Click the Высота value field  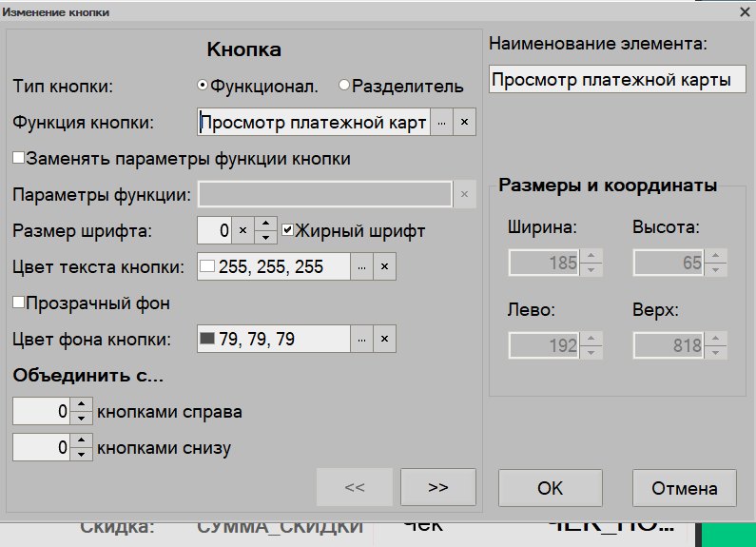[x=669, y=263]
